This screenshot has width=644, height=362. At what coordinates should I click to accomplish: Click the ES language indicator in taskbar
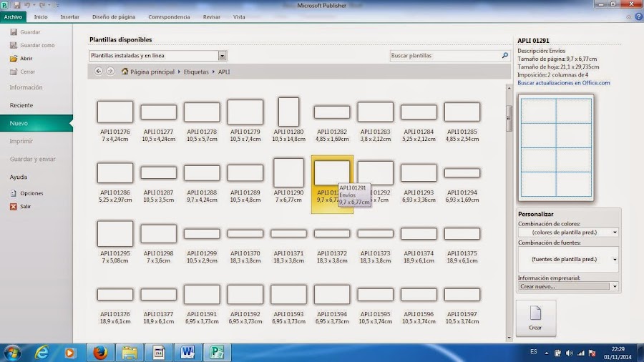tap(534, 352)
